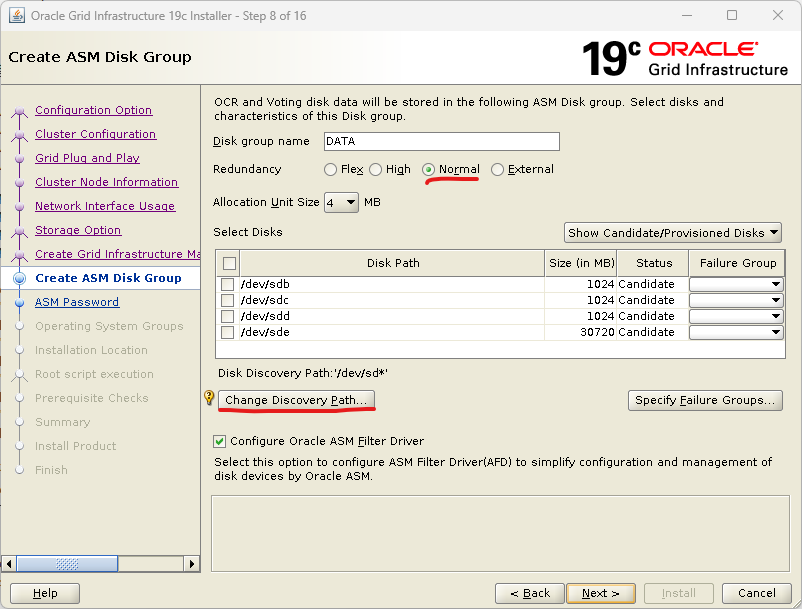
Task: Click Change Discovery Path button
Action: tap(296, 400)
